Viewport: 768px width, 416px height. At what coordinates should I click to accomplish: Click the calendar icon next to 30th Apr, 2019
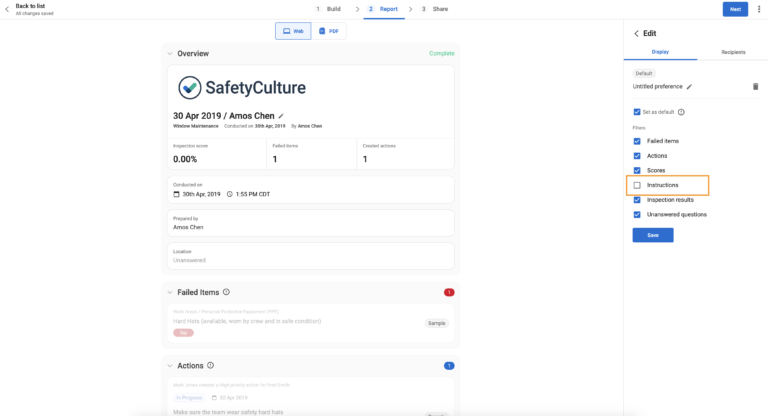[176, 195]
